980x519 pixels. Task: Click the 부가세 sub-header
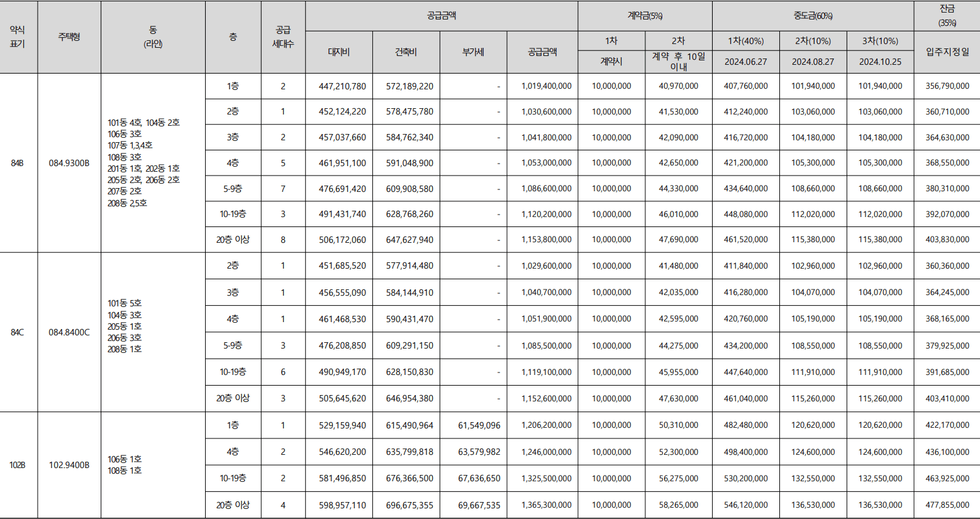click(473, 52)
